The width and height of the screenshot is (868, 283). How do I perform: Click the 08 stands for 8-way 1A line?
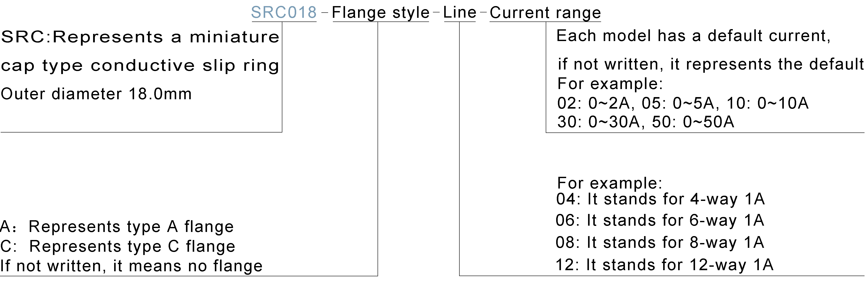660,243
